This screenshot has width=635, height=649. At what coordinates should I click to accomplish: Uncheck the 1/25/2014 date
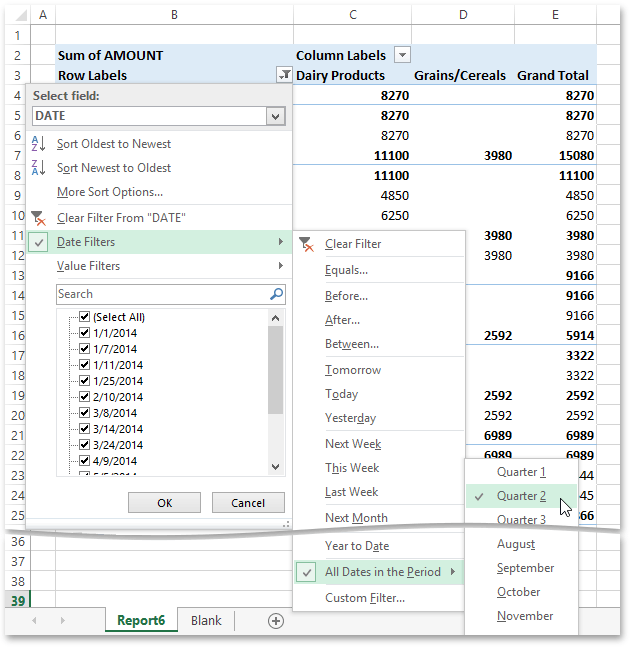84,380
